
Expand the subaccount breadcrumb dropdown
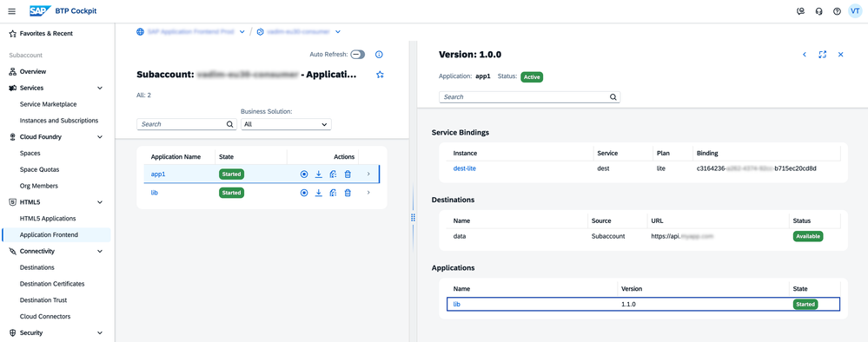click(x=338, y=31)
